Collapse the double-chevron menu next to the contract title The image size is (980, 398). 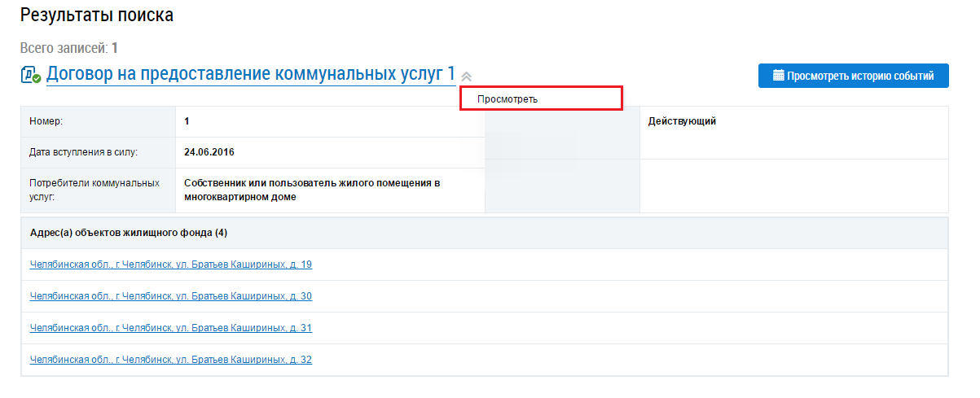467,77
